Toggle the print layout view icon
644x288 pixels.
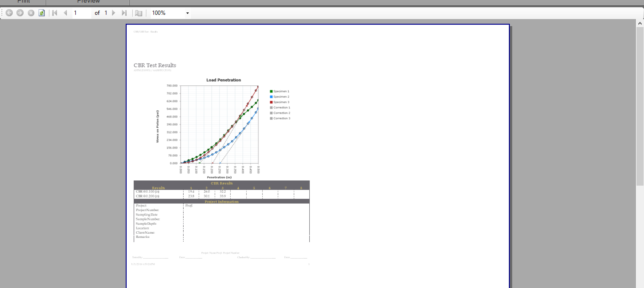click(138, 13)
